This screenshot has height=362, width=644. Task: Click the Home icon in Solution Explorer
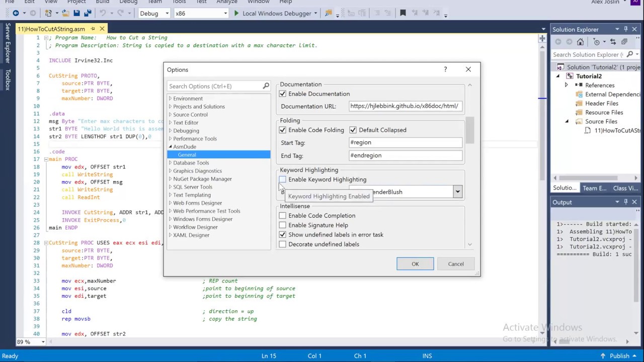580,42
